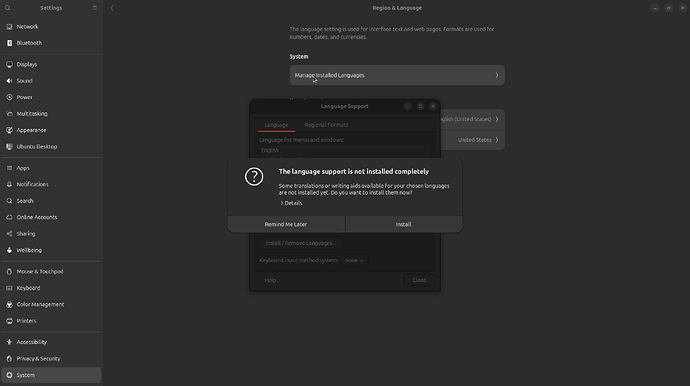Screen dimensions: 690x386
Task: Click the Multitasking icon
Action: 9,114
